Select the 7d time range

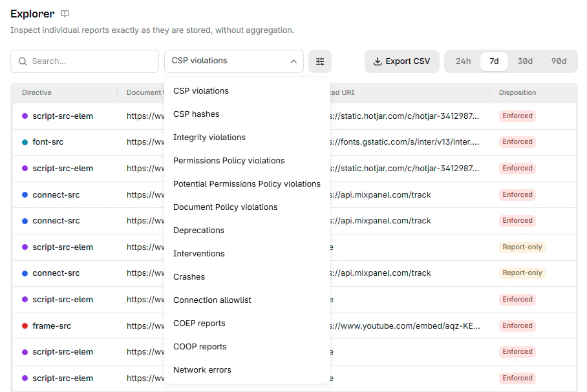point(494,61)
